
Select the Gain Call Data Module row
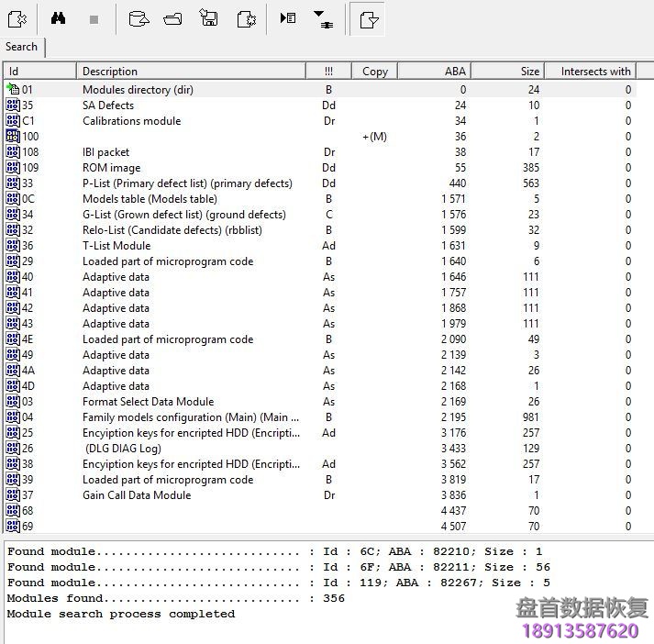point(137,495)
